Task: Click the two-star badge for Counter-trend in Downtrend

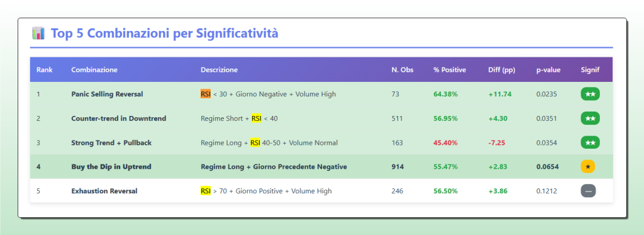Action: (x=590, y=118)
